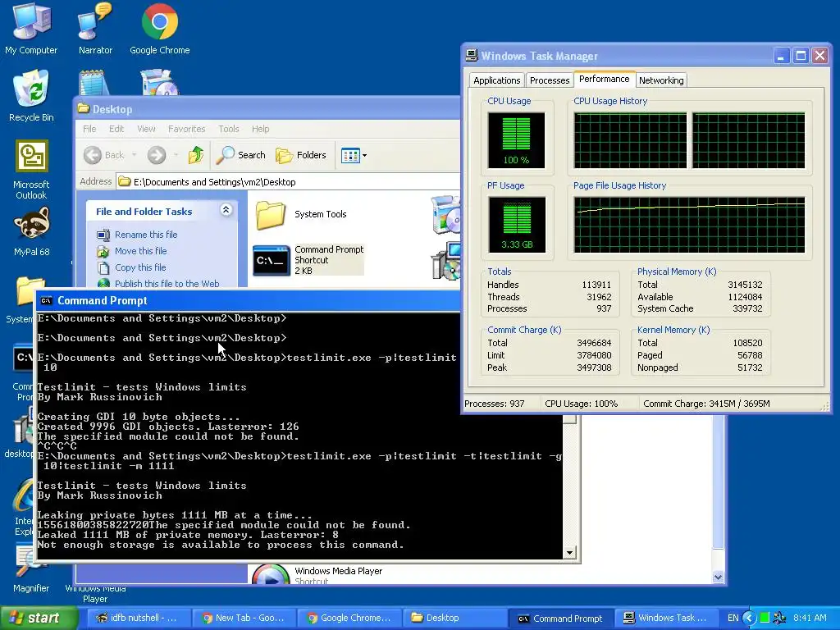Select System Tools folder
Viewport: 840px width, 630px height.
point(301,214)
